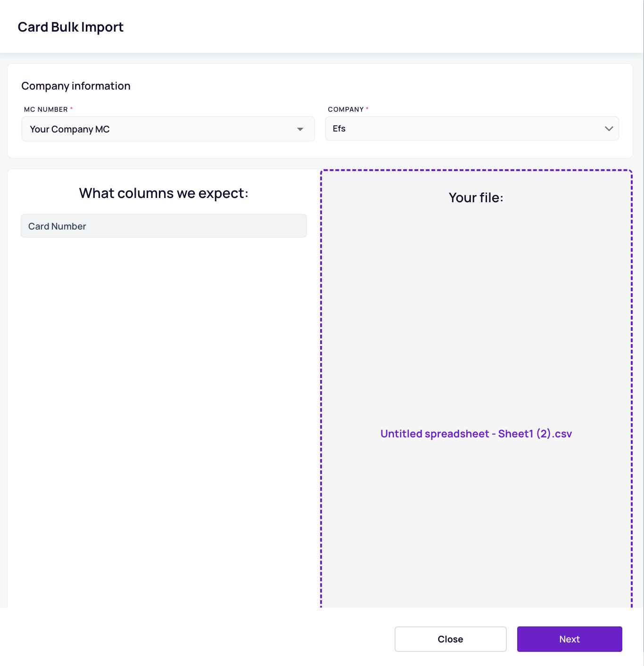This screenshot has height=666, width=644.
Task: Click the 'MC NUMBER' field label
Action: (x=46, y=109)
